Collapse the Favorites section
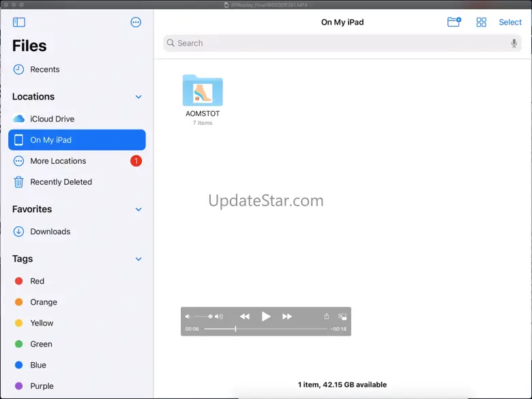The width and height of the screenshot is (532, 399). click(x=138, y=209)
